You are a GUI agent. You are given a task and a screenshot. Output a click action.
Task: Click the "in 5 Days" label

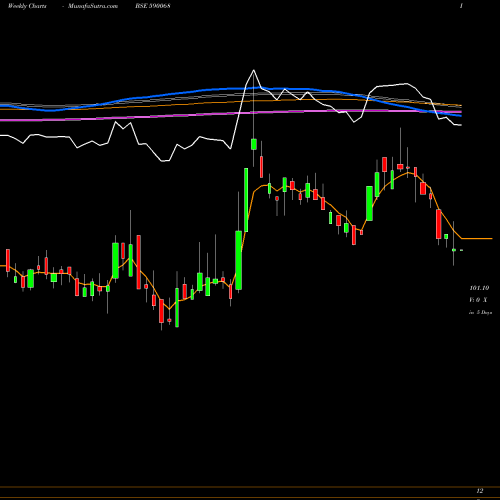pos(480,312)
